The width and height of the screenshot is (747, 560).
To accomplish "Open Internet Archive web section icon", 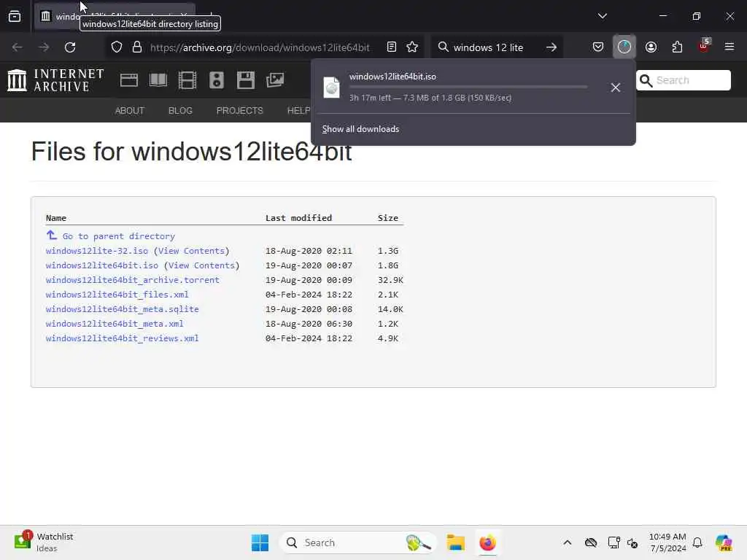I will click(x=128, y=80).
